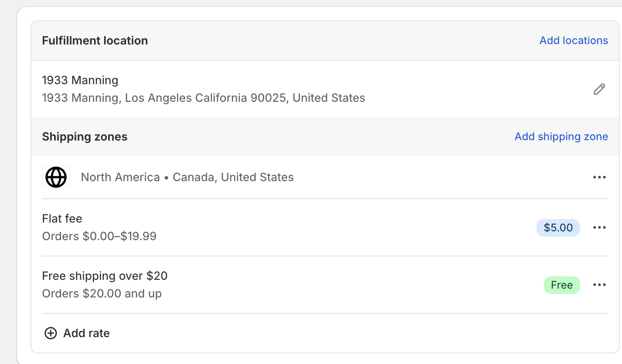Click the green Free badge
This screenshot has width=622, height=364.
562,285
